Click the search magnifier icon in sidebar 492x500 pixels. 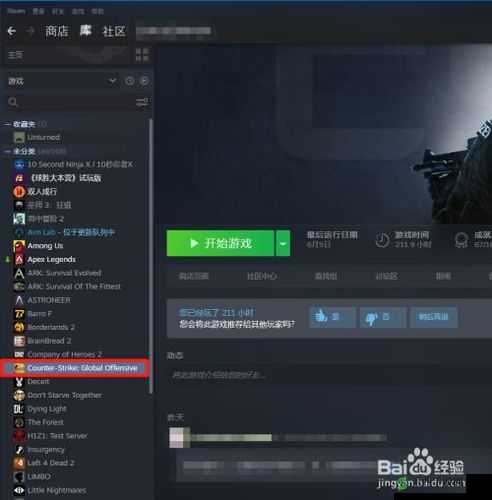click(13, 102)
